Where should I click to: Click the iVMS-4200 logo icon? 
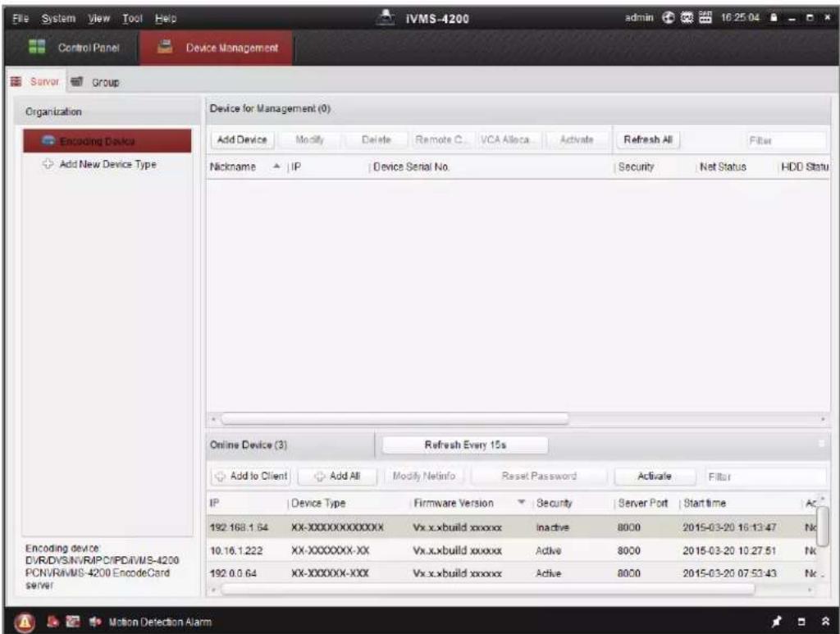pyautogui.click(x=386, y=18)
